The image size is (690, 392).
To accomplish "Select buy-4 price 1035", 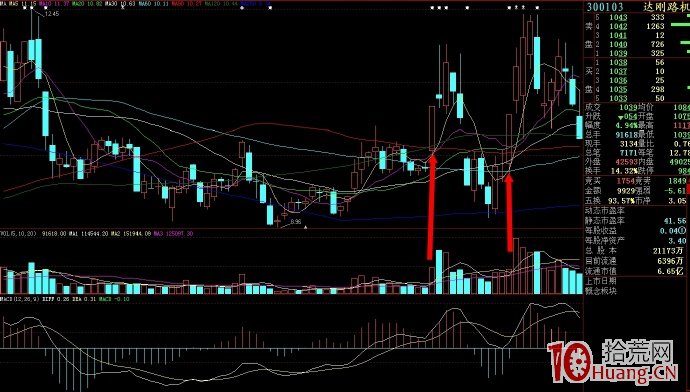I will [618, 89].
